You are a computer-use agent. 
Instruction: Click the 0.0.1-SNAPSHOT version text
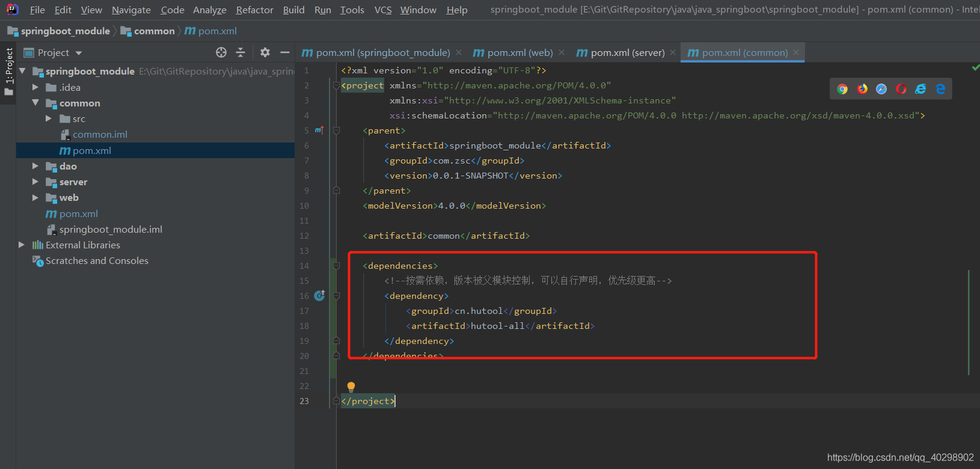point(471,176)
